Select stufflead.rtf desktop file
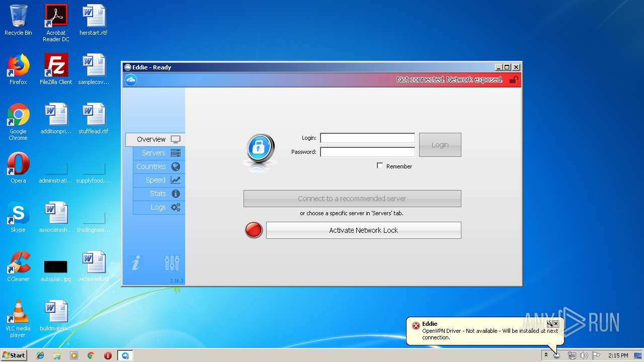This screenshot has height=362, width=644. 94,119
